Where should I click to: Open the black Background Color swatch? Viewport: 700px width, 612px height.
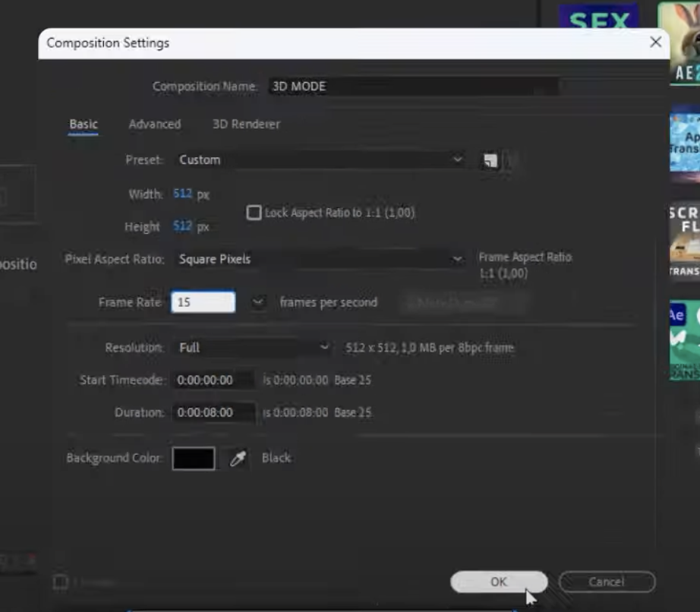194,459
